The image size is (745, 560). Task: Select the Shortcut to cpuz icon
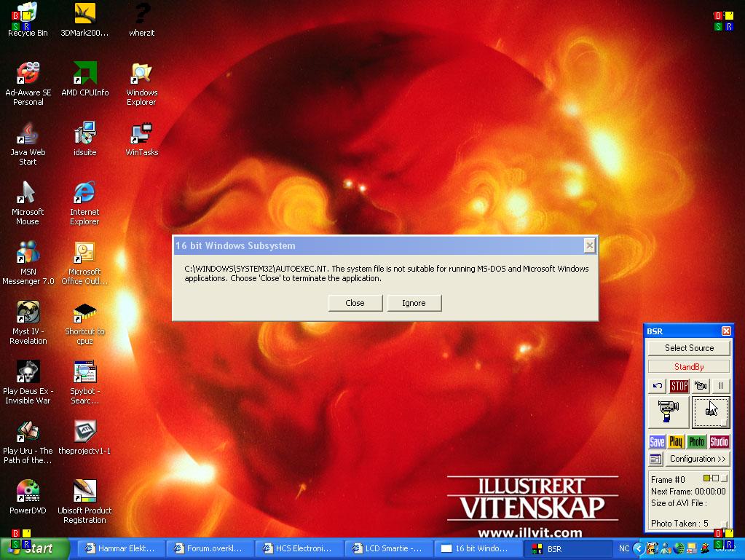click(x=84, y=323)
